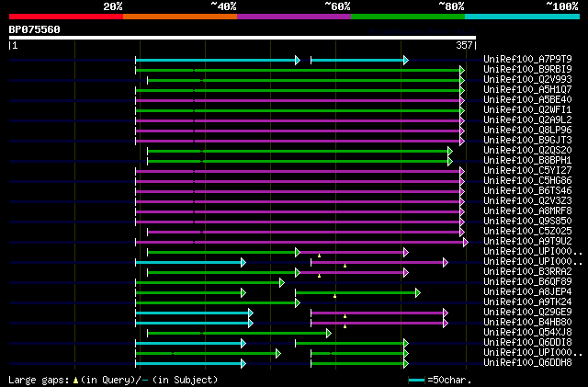588x387 pixels.
Task: Click the purple arrowhead ending the UniRef100_C5Z025 bar
Action: point(462,233)
